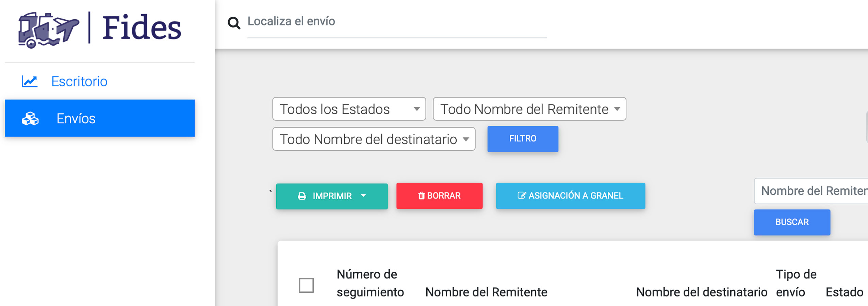This screenshot has width=868, height=306.
Task: Toggle the select-all checkbox in table header
Action: tap(306, 285)
